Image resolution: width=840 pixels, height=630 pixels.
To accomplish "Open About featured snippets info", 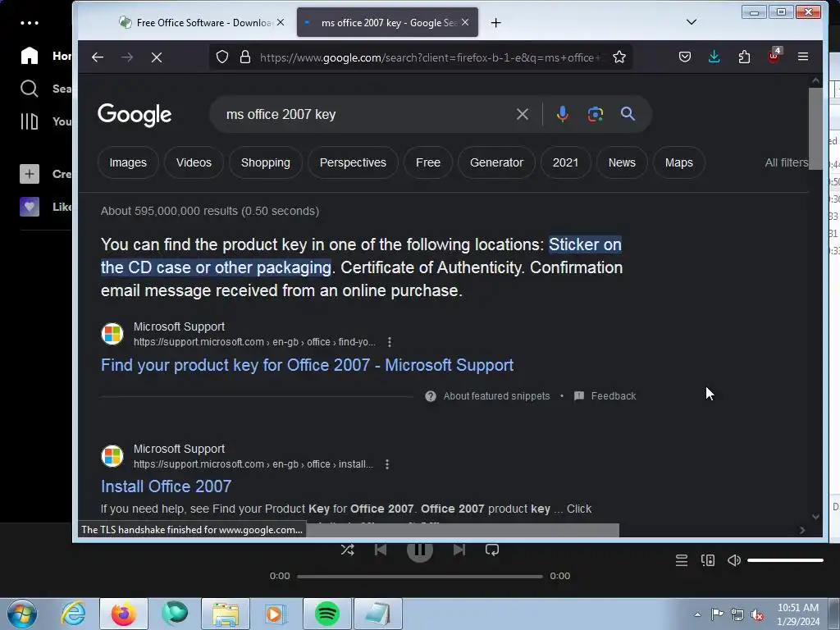I will [x=487, y=396].
